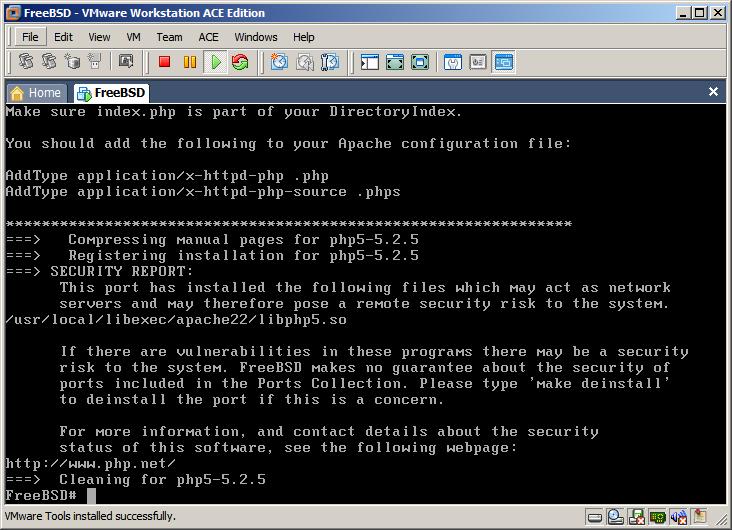
Task: Click the CD-ROM drive status icon
Action: click(615, 516)
